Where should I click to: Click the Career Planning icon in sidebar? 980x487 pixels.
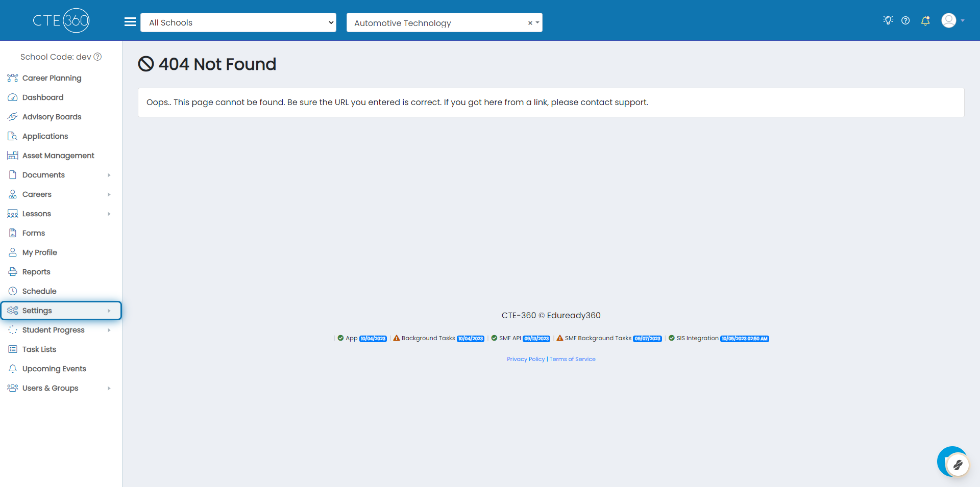tap(13, 78)
